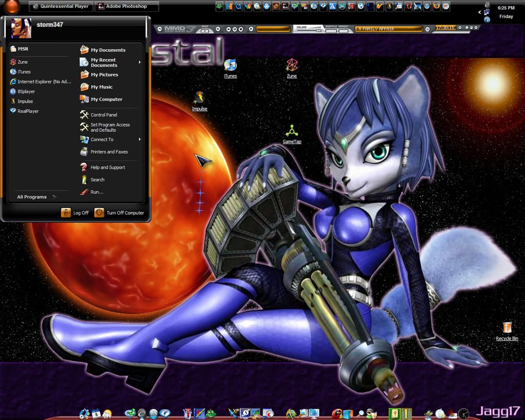Open My Music folder

[x=96, y=87]
